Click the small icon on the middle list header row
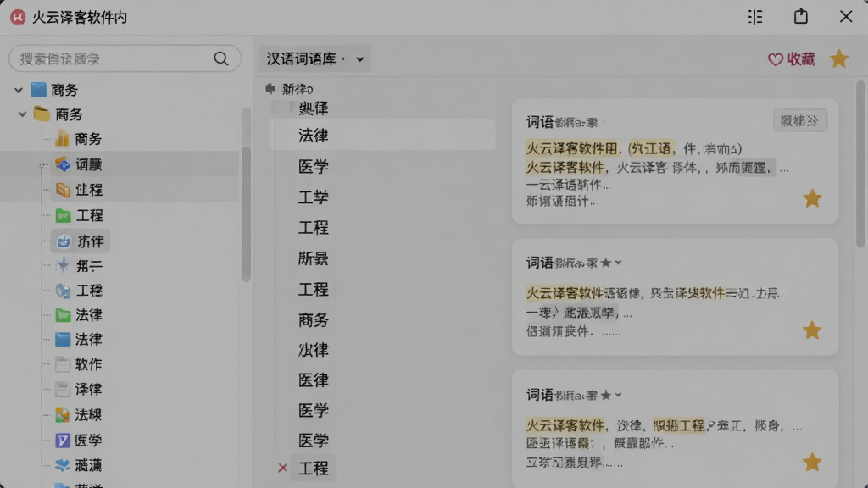 pos(270,88)
